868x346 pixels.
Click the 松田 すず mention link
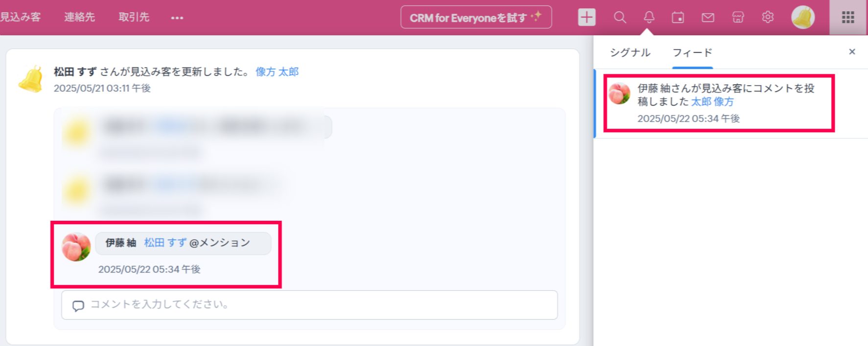(x=165, y=243)
